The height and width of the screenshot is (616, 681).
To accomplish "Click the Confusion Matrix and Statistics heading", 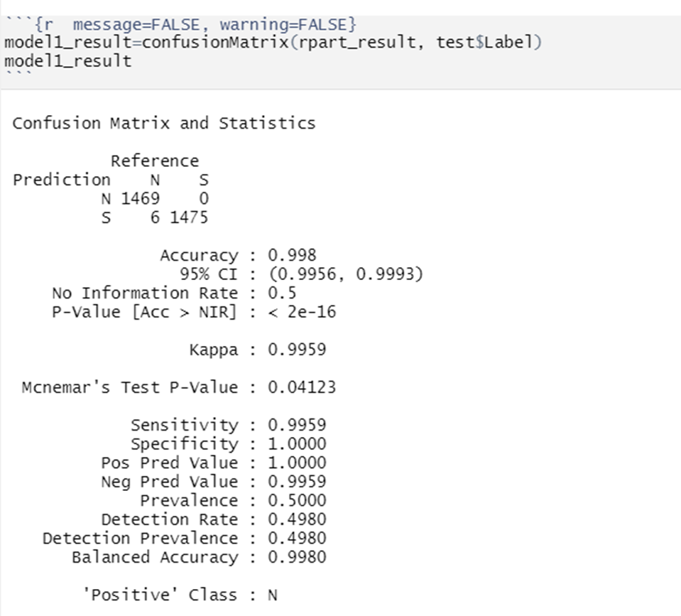I will click(164, 124).
